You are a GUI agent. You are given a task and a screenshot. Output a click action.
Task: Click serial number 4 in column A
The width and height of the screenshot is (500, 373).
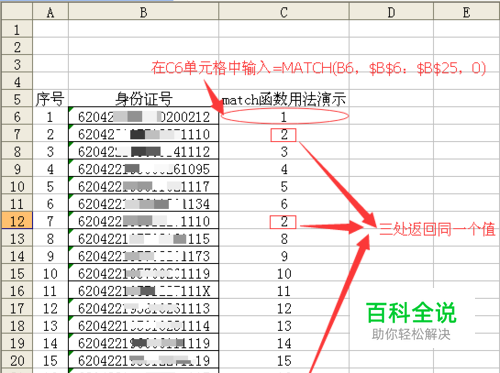click(x=50, y=169)
